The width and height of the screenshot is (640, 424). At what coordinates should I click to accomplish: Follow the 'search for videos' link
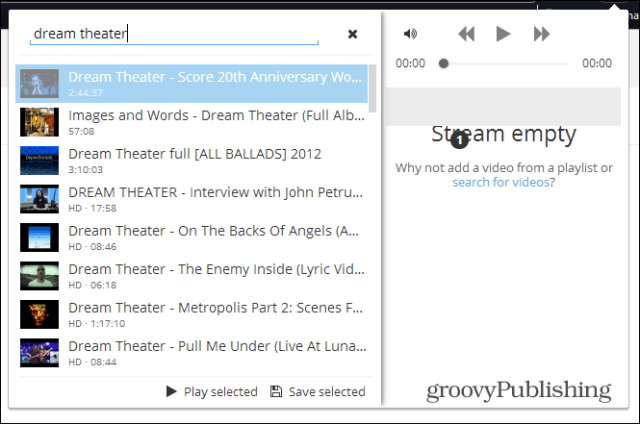pos(501,182)
